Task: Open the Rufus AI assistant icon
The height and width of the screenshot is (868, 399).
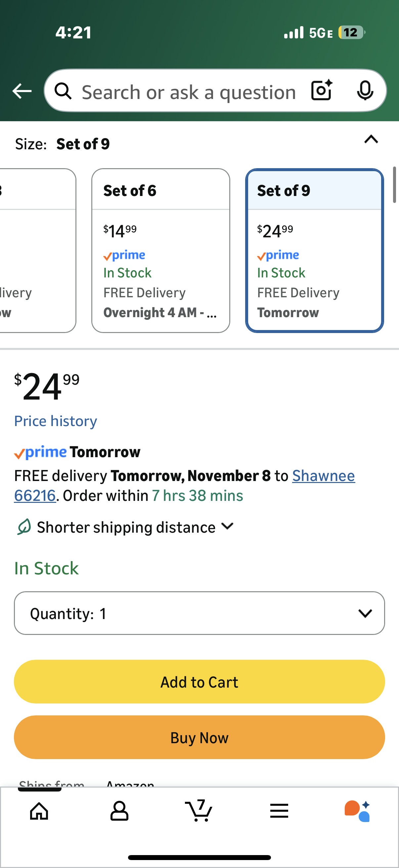Action: click(357, 811)
